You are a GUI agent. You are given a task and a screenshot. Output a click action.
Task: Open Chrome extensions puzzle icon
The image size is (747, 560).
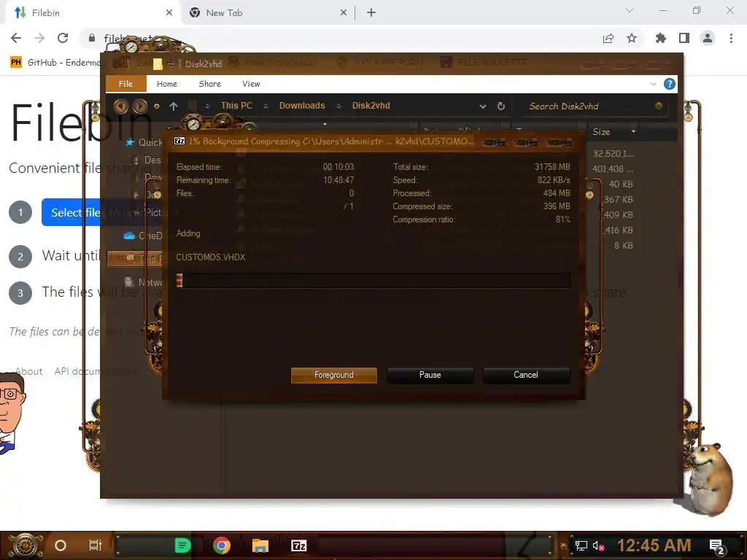[661, 38]
